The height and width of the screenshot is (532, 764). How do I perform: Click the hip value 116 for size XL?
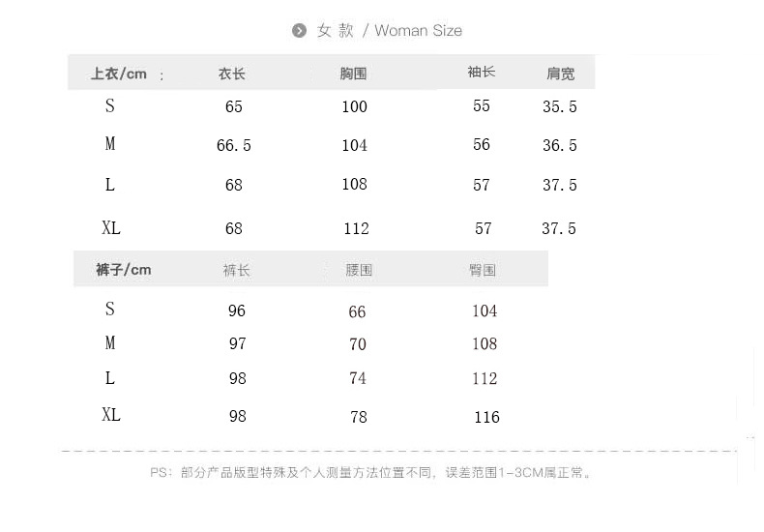pos(486,417)
